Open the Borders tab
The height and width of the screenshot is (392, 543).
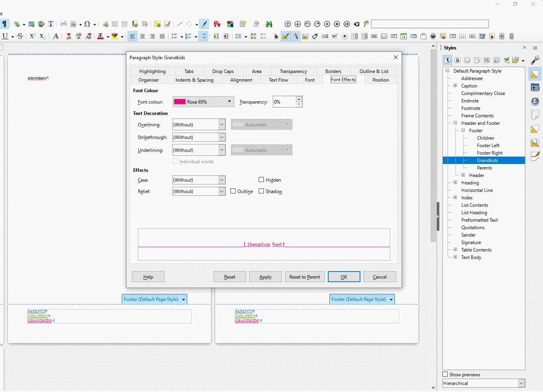[x=333, y=71]
